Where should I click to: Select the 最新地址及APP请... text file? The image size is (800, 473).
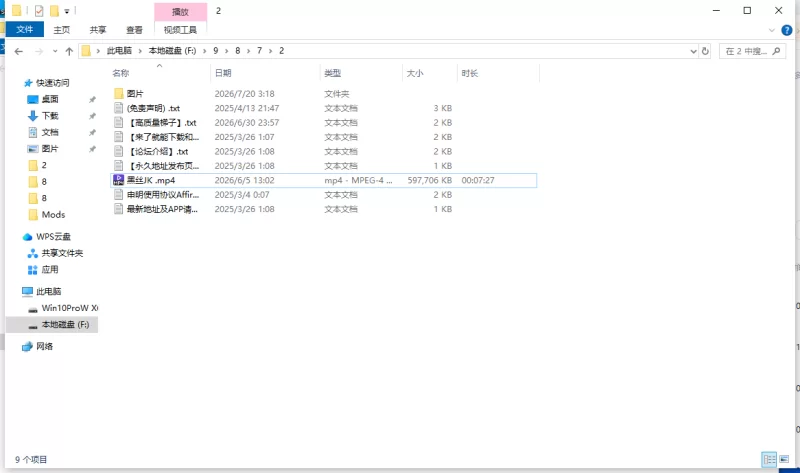[162, 209]
